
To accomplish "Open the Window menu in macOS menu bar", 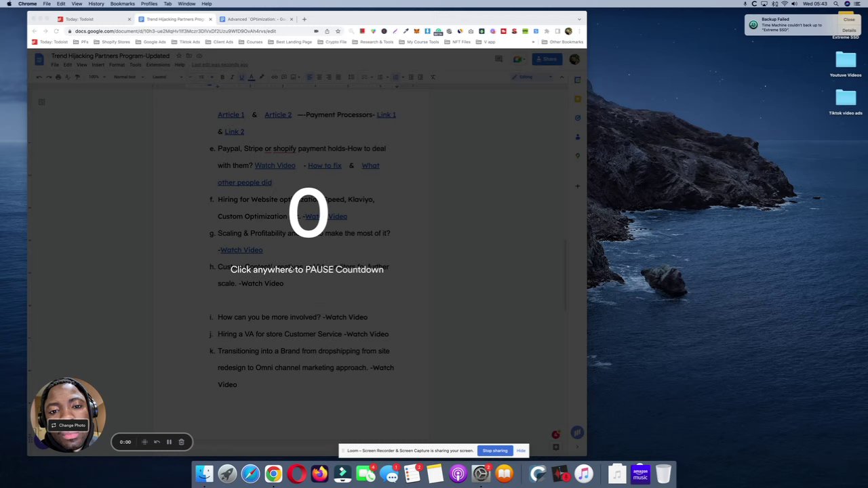I will coord(186,4).
